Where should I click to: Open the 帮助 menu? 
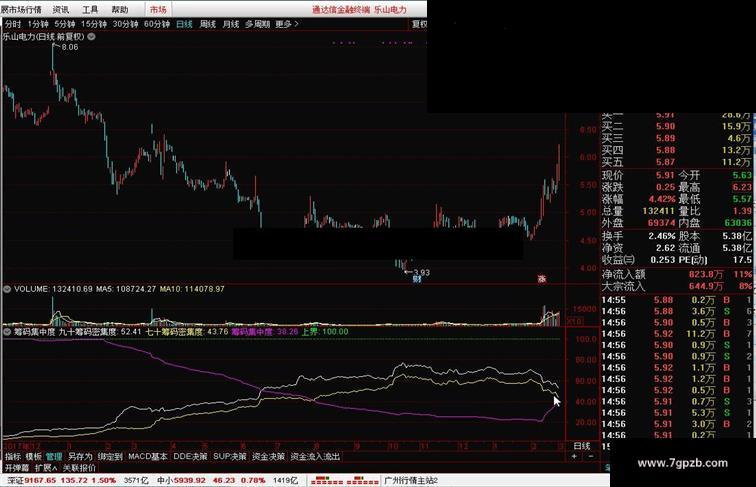(120, 9)
